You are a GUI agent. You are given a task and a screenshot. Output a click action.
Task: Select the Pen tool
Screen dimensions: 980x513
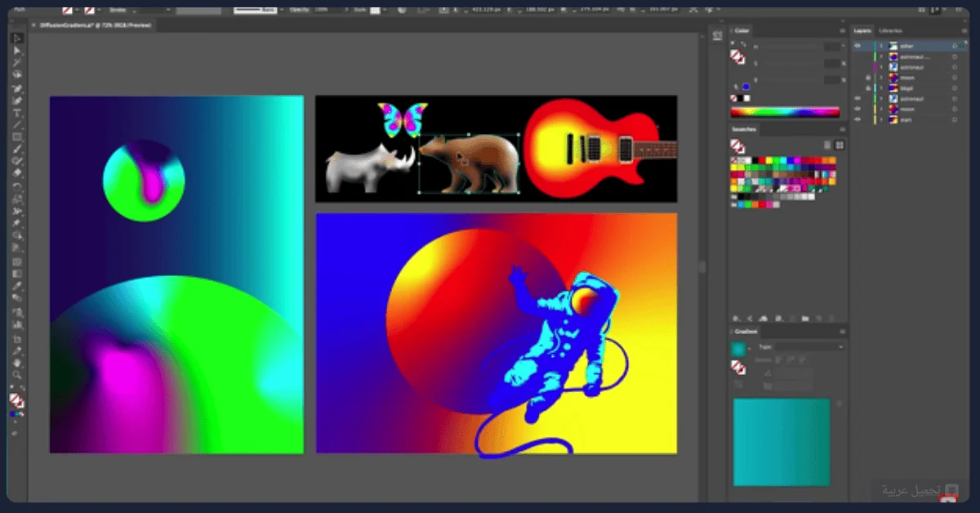click(x=16, y=88)
